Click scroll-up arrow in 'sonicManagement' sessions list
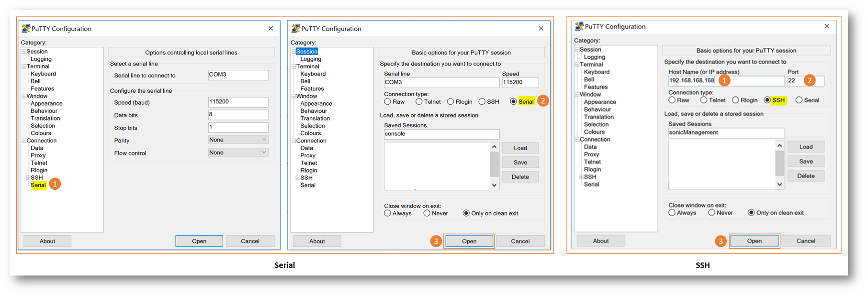The width and height of the screenshot is (868, 296). tap(779, 145)
